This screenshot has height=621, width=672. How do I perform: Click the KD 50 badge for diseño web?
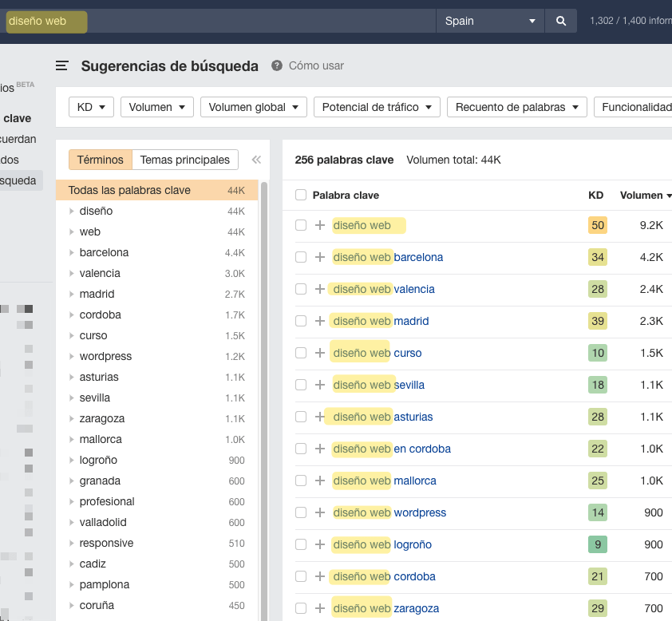598,225
